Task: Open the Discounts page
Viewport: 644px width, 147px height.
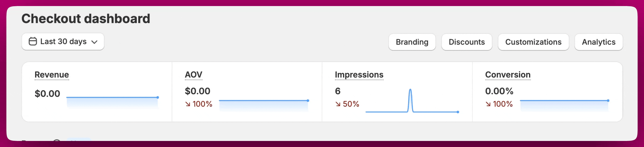Action: click(x=467, y=42)
